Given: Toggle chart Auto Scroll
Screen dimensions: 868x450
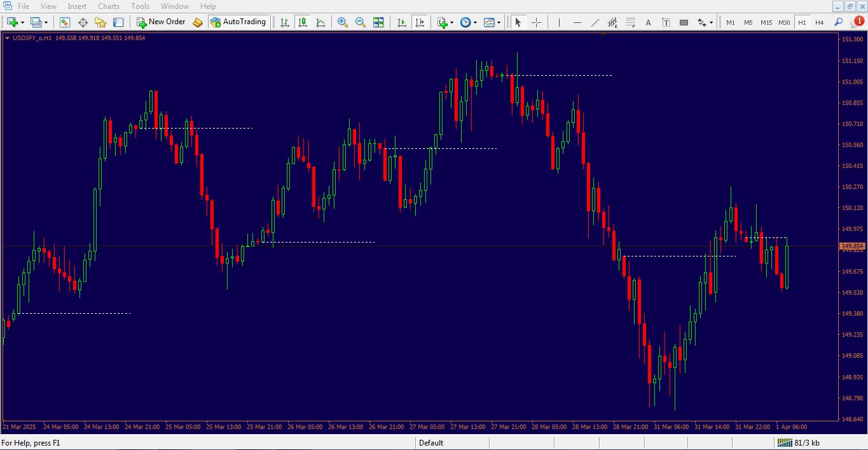Looking at the screenshot, I should 402,22.
